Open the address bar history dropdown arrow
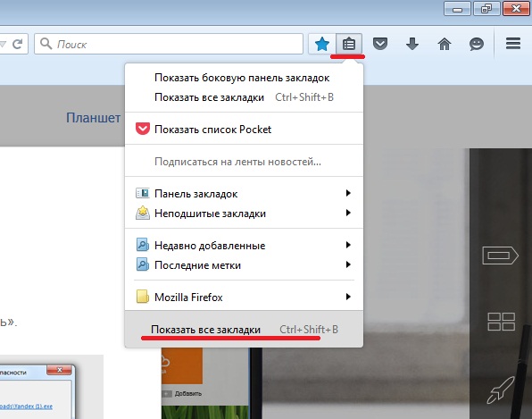This screenshot has width=532, height=419. [x=3, y=44]
